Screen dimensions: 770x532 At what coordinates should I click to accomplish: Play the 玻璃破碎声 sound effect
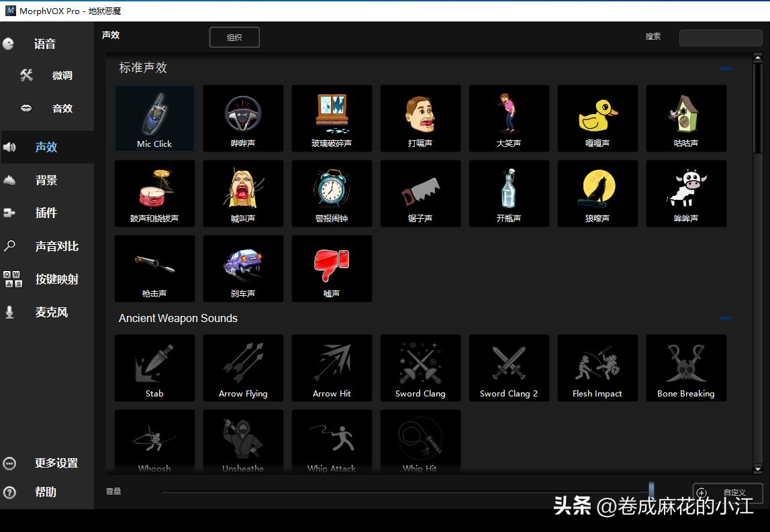point(332,118)
